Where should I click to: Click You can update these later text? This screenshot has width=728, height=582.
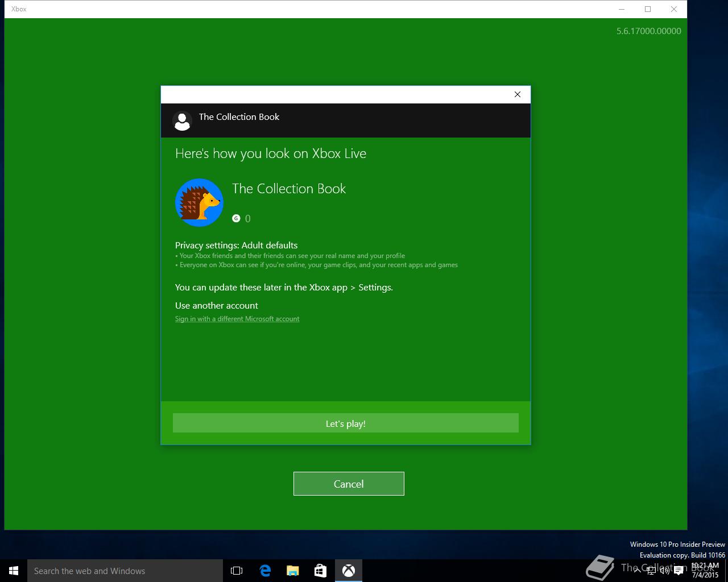pyautogui.click(x=284, y=287)
